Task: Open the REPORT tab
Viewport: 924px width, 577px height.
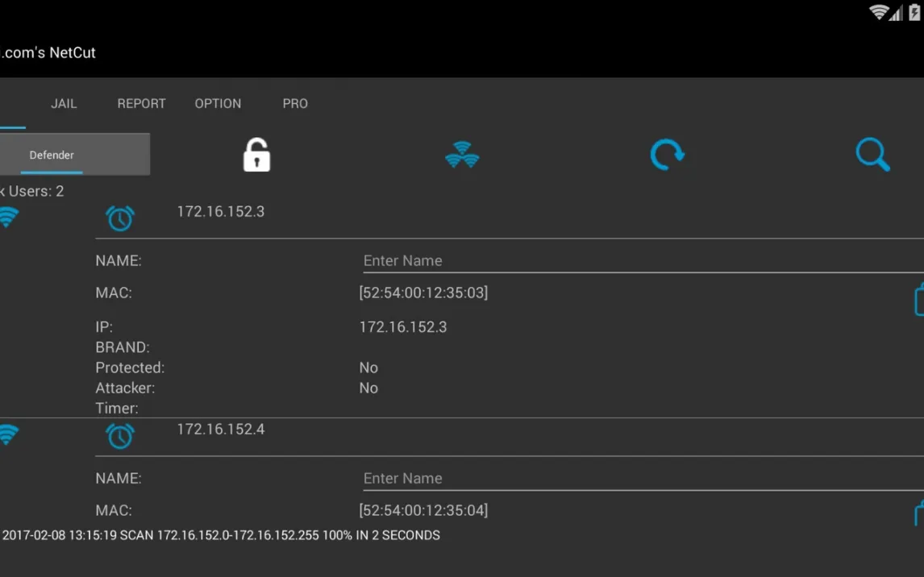Action: point(141,103)
